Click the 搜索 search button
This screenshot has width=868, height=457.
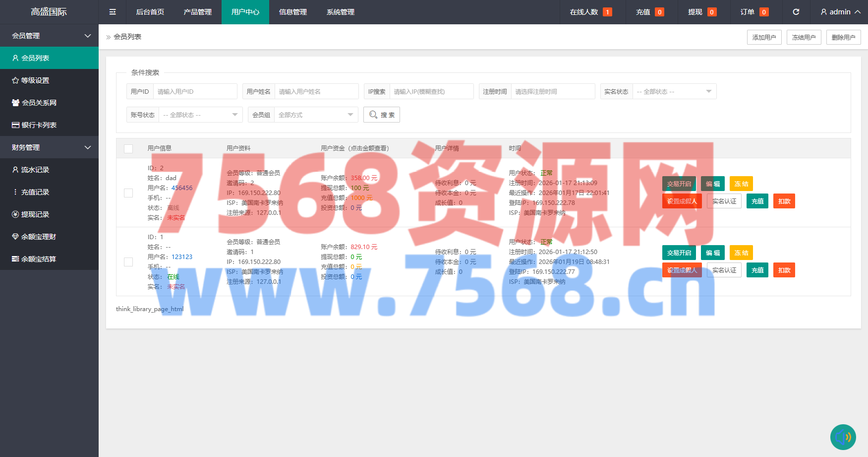coord(382,115)
